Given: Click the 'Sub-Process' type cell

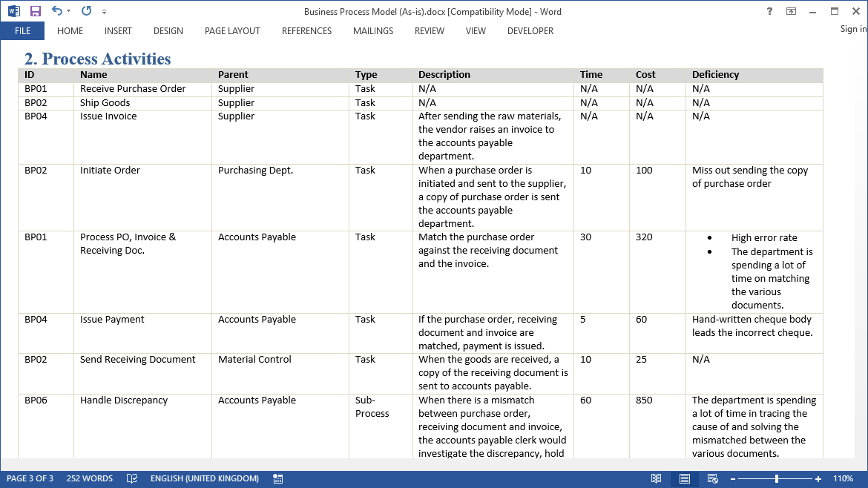Looking at the screenshot, I should click(372, 406).
